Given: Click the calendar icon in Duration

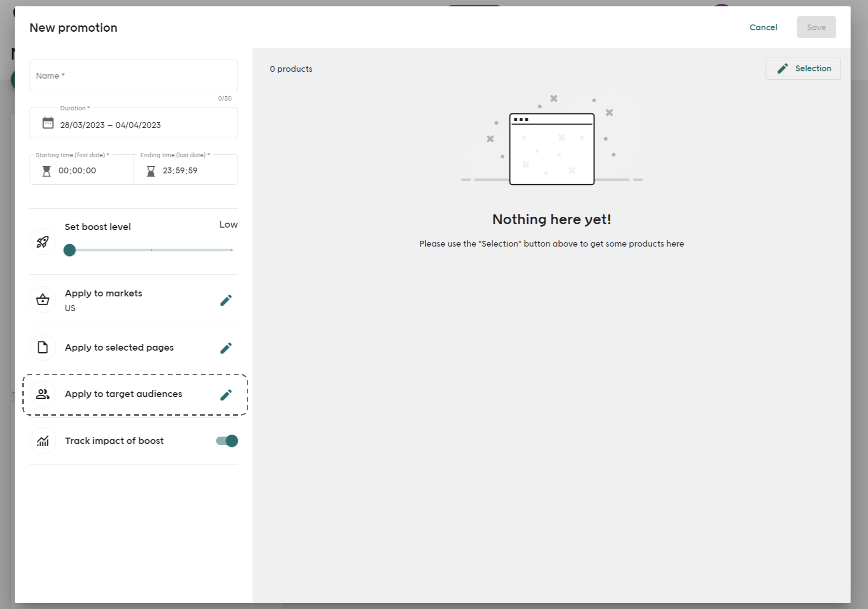Looking at the screenshot, I should click(x=48, y=123).
